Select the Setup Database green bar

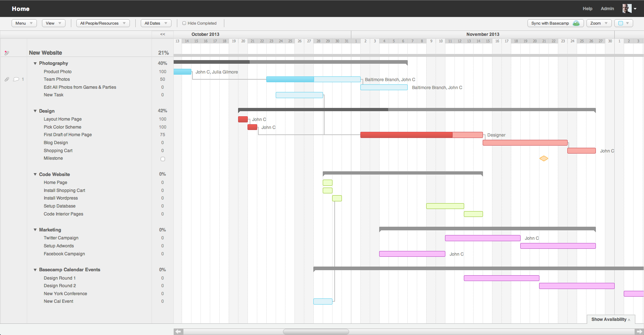[x=445, y=206]
